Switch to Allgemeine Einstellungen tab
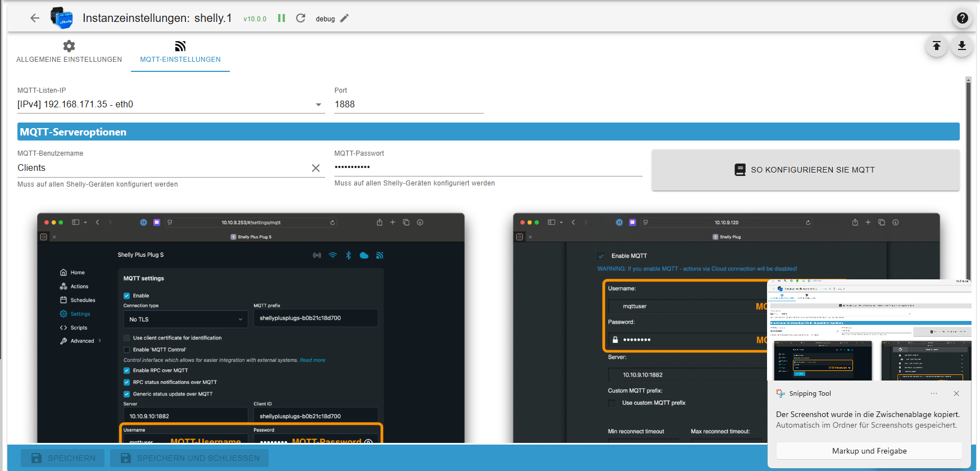Viewport: 980px width, 471px height. [69, 52]
